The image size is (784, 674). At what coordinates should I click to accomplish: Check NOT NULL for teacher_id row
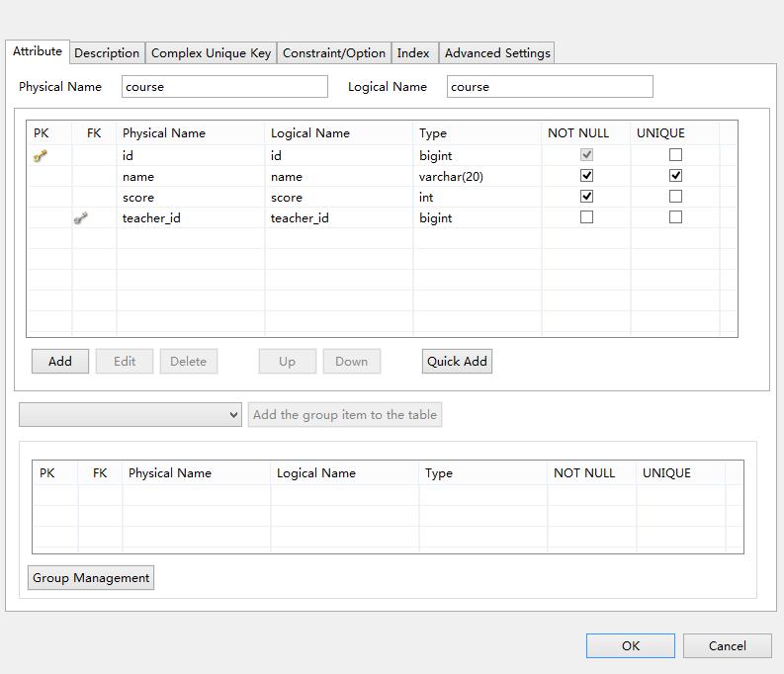pyautogui.click(x=586, y=217)
